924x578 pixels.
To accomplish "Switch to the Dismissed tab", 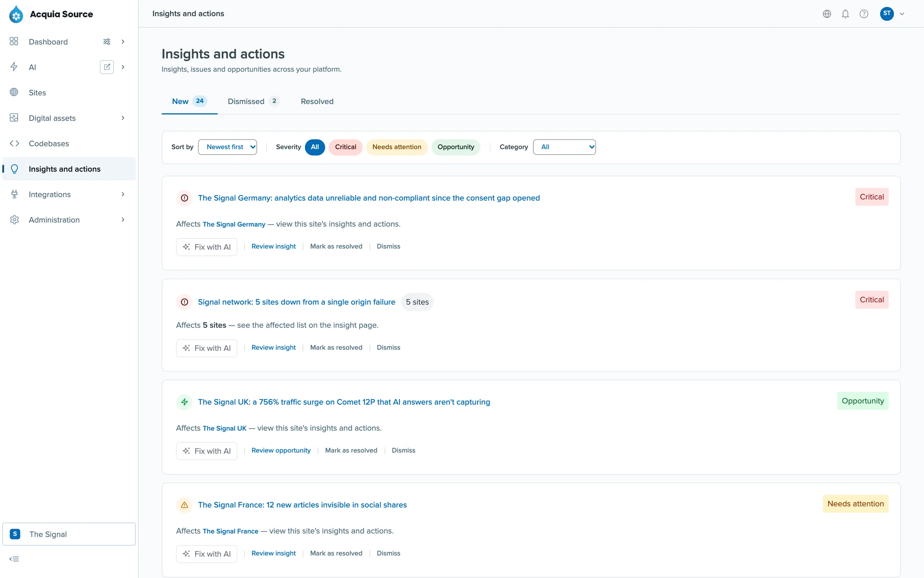I will (x=253, y=101).
